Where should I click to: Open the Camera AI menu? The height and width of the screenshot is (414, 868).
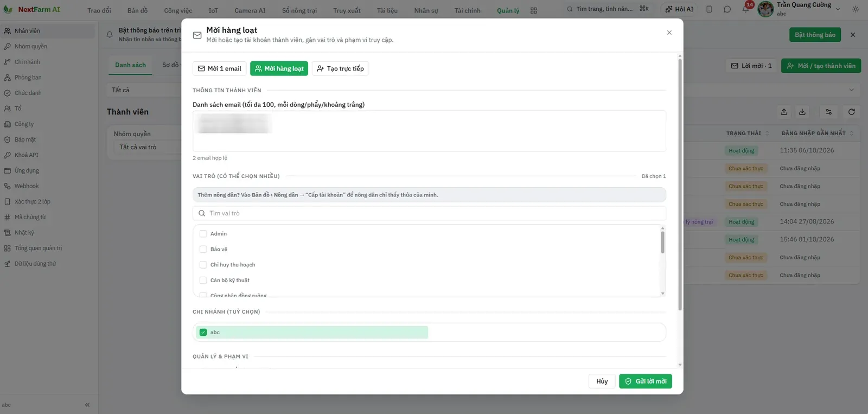pyautogui.click(x=250, y=10)
